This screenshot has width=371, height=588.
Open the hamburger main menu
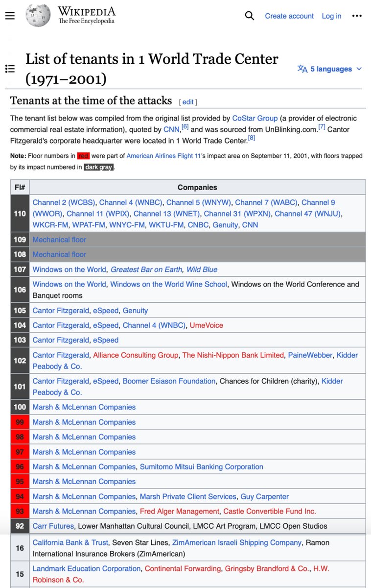point(10,16)
